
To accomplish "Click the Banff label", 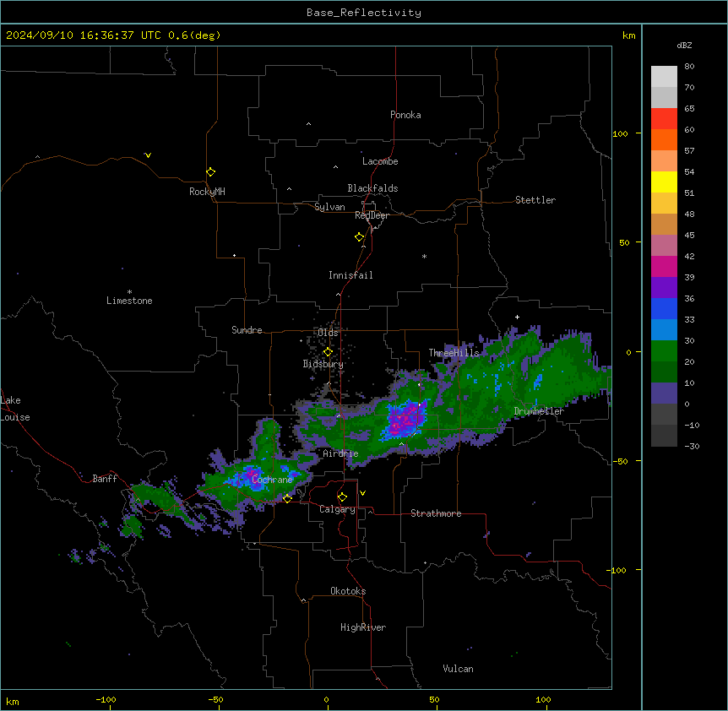I will pyautogui.click(x=105, y=479).
